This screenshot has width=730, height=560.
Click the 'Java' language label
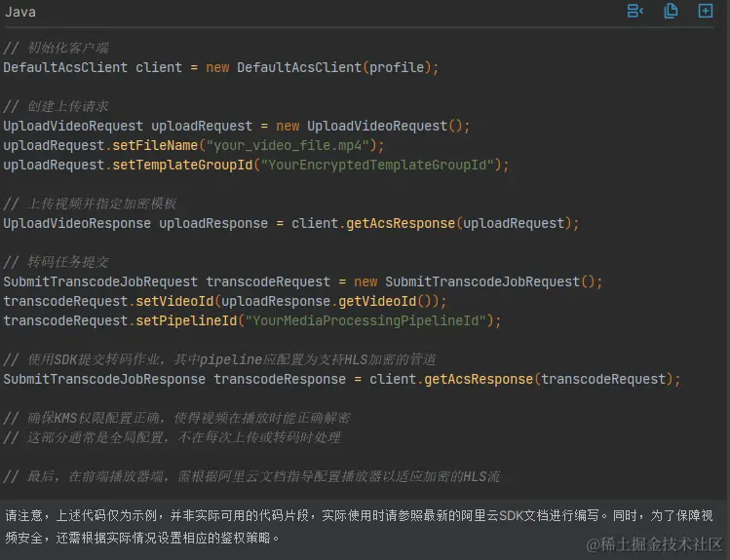click(x=20, y=12)
